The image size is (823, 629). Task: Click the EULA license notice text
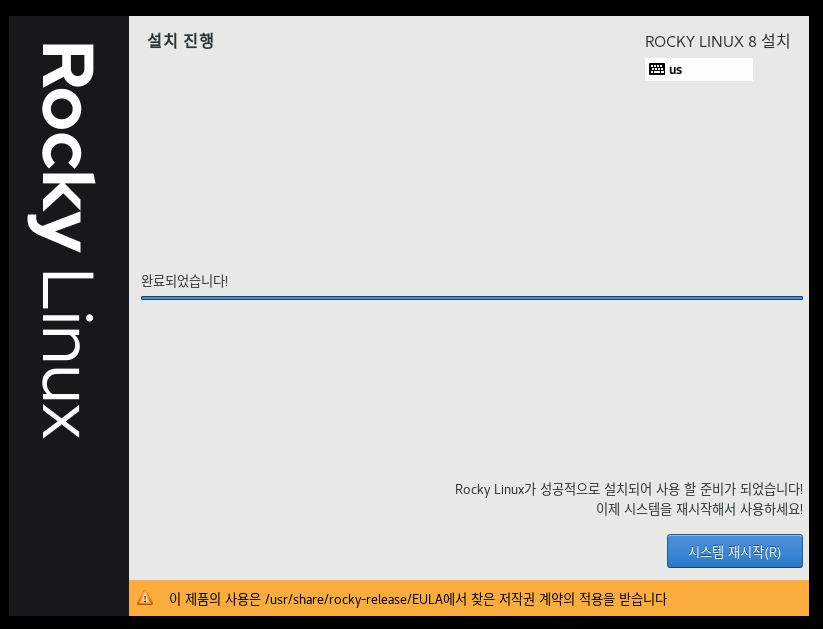point(417,599)
